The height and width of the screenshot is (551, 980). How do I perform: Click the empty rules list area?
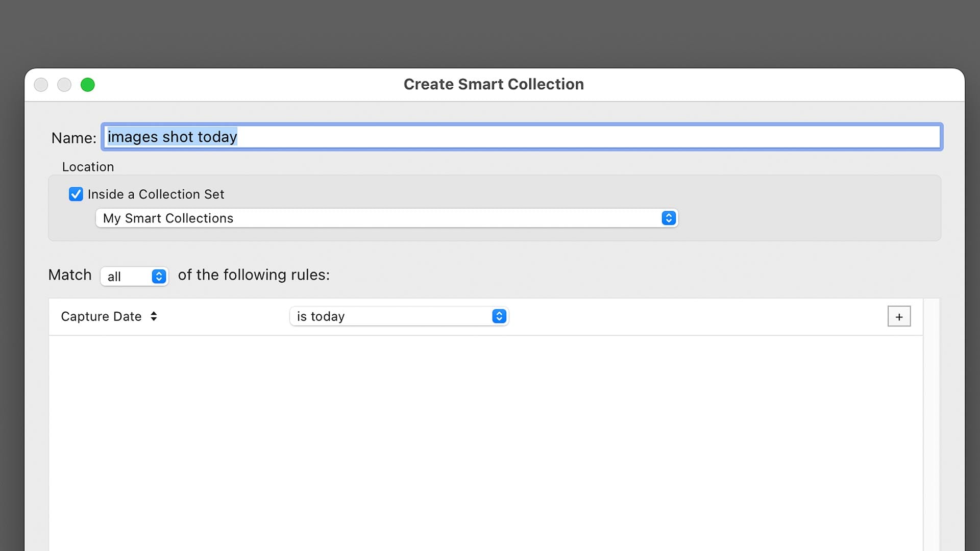[x=485, y=439]
